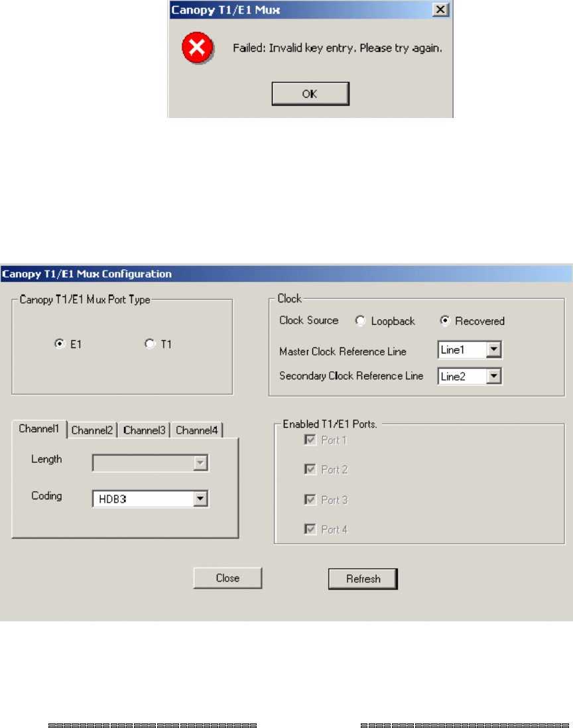Click the 'Clock Source' label
Viewport: 573px width, 728px height.
click(309, 320)
